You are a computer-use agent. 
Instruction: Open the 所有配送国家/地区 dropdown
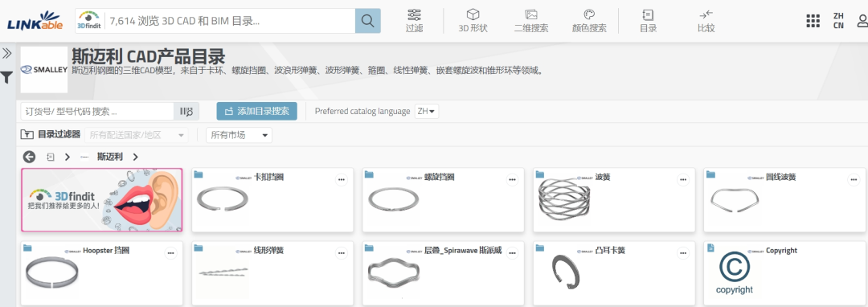pos(136,135)
